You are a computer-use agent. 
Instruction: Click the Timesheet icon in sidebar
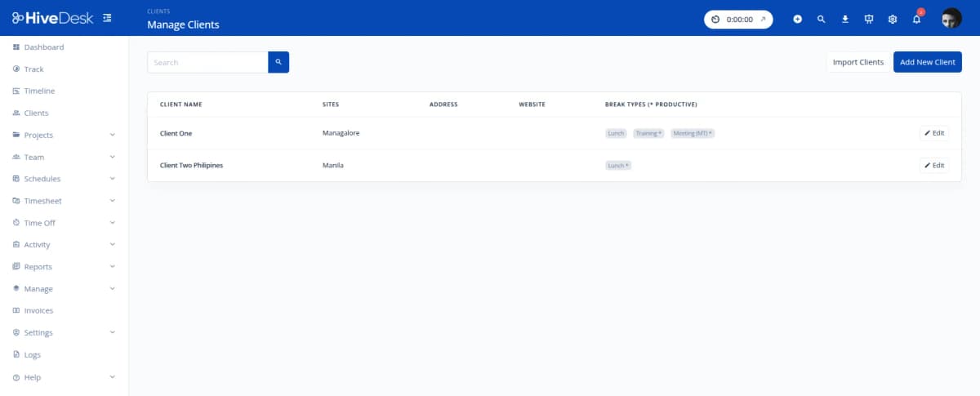click(16, 201)
